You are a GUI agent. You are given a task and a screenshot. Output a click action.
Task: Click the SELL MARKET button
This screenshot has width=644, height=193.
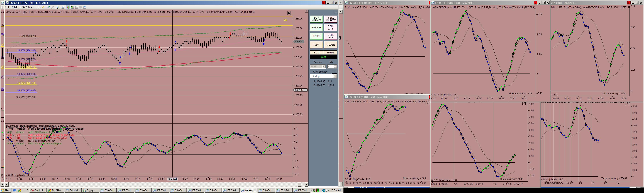331,19
